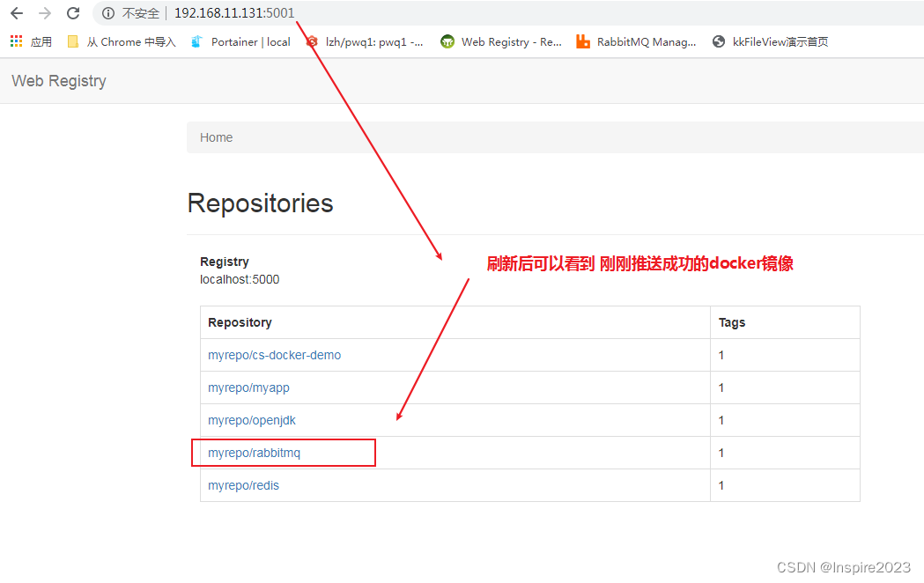The image size is (924, 583).
Task: Click the Repositories page heading
Action: coord(261,203)
